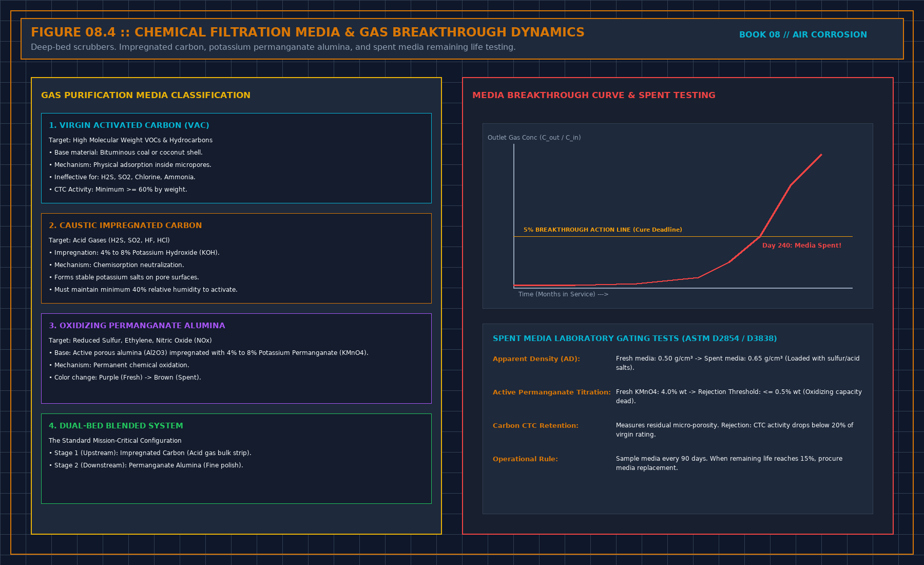
Task: Click 'Target: Acid Gases' line
Action: pos(109,240)
